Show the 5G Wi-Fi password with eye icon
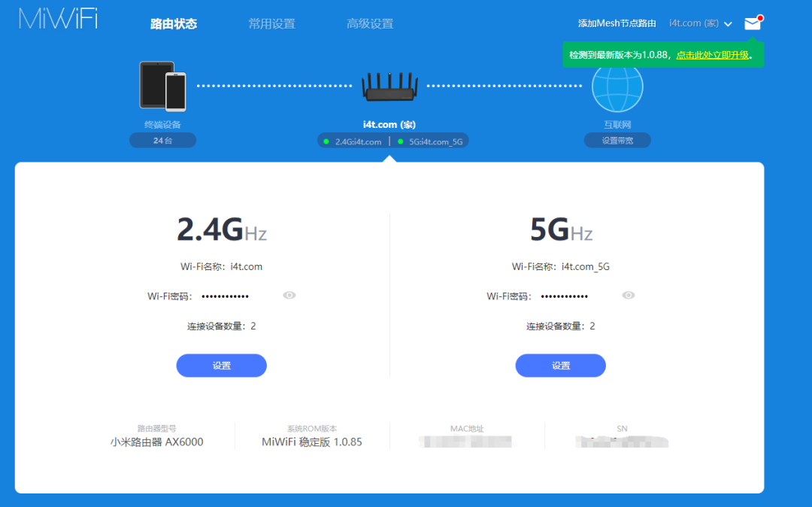The image size is (812, 507). pos(628,295)
